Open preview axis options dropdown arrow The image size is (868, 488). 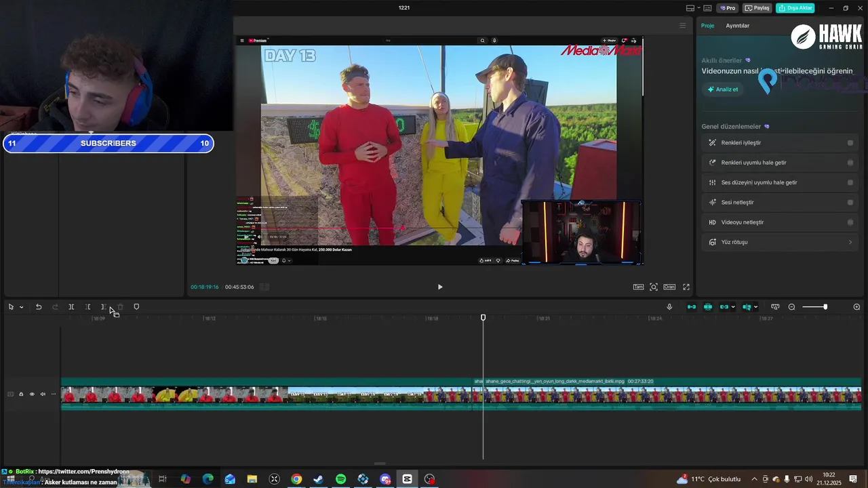(x=755, y=307)
